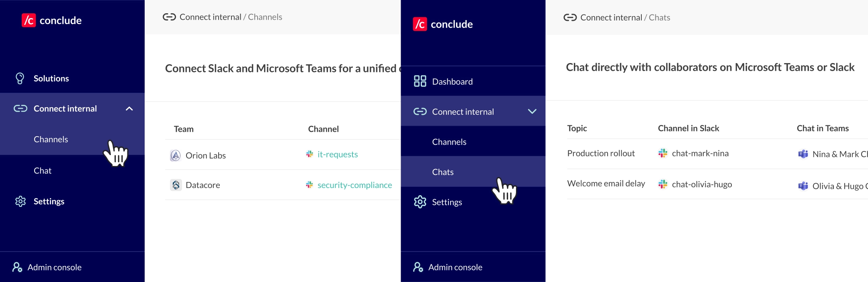
Task: Open Channels under the right Connect internal
Action: (449, 142)
